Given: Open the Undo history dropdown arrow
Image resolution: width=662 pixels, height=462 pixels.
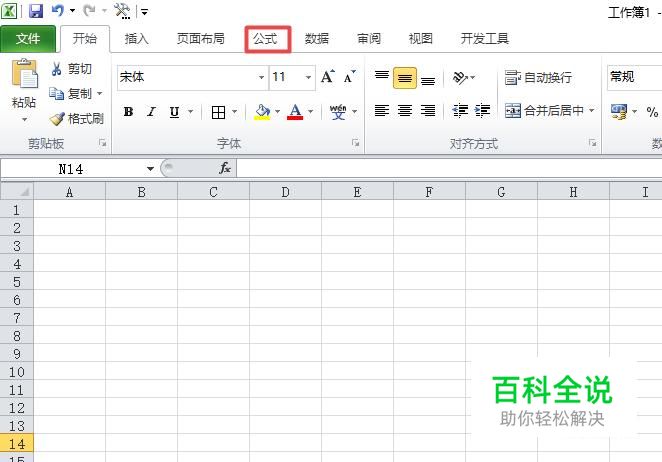Looking at the screenshot, I should pos(73,11).
